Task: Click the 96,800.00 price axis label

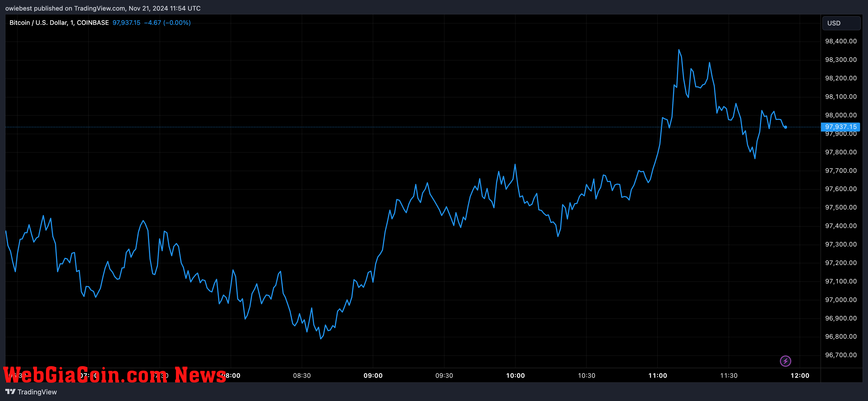Action: [841, 336]
